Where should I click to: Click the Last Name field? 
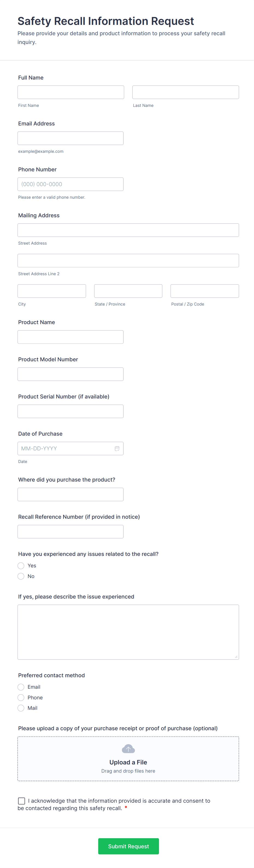coord(185,92)
